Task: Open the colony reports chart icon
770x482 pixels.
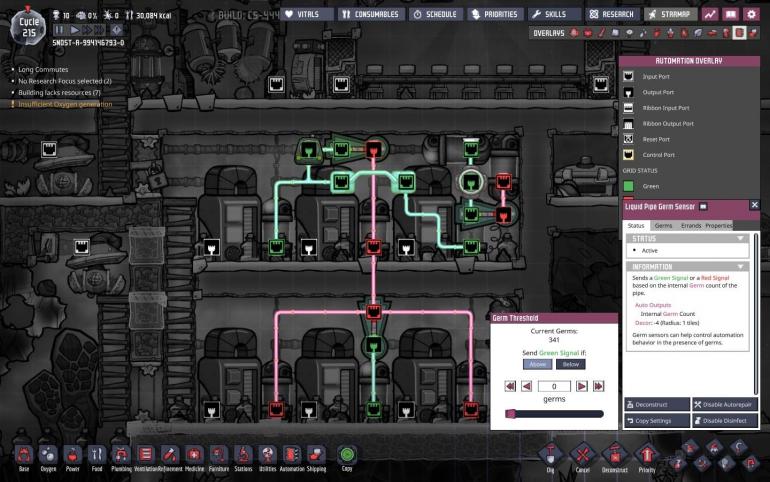Action: click(x=710, y=14)
